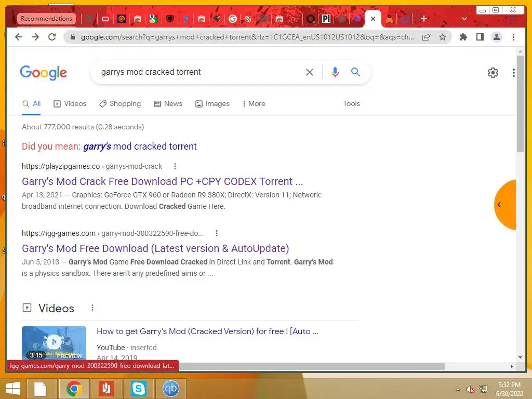Image resolution: width=532 pixels, height=399 pixels.
Task: Open the blank document taskbar icon
Action: (41, 389)
